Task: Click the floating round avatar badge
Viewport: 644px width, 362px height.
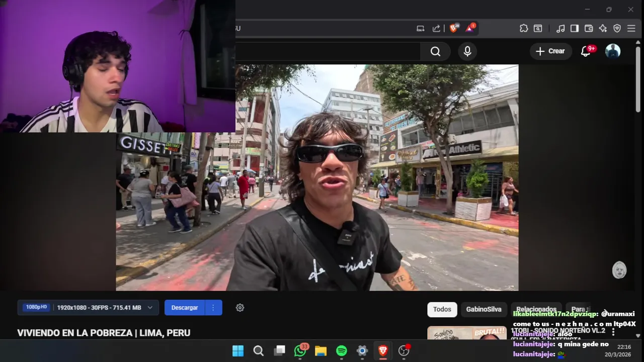Action: coord(619,270)
